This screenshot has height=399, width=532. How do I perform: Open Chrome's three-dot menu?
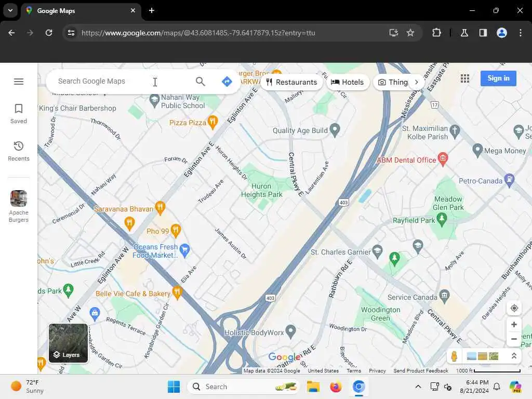pyautogui.click(x=521, y=33)
